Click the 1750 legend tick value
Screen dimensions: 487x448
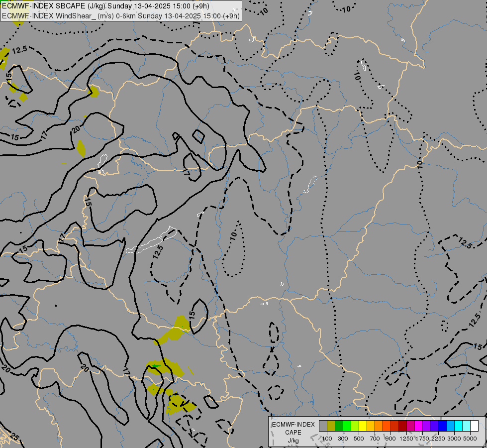pyautogui.click(x=422, y=439)
